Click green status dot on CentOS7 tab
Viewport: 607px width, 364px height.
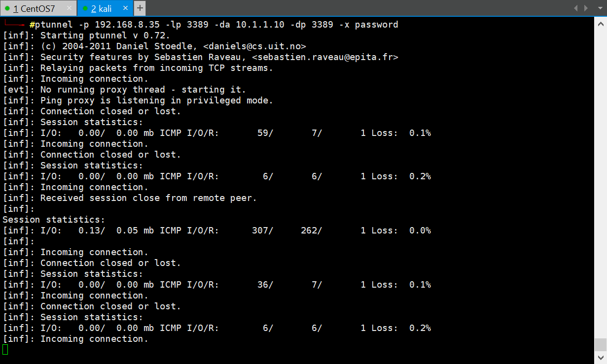[x=7, y=9]
